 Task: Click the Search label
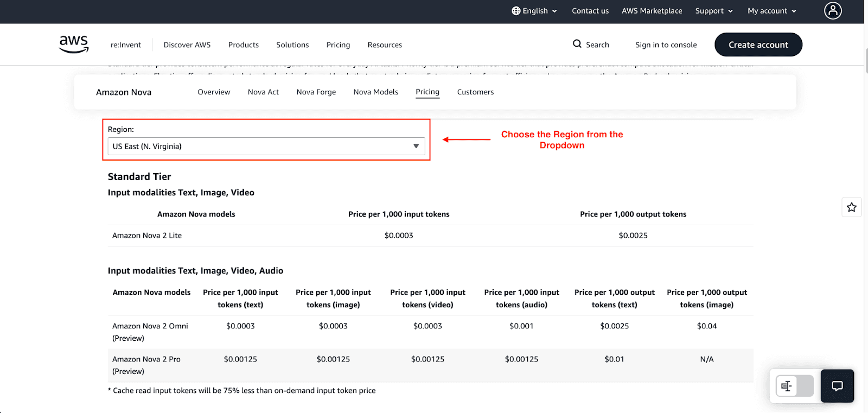pyautogui.click(x=597, y=45)
